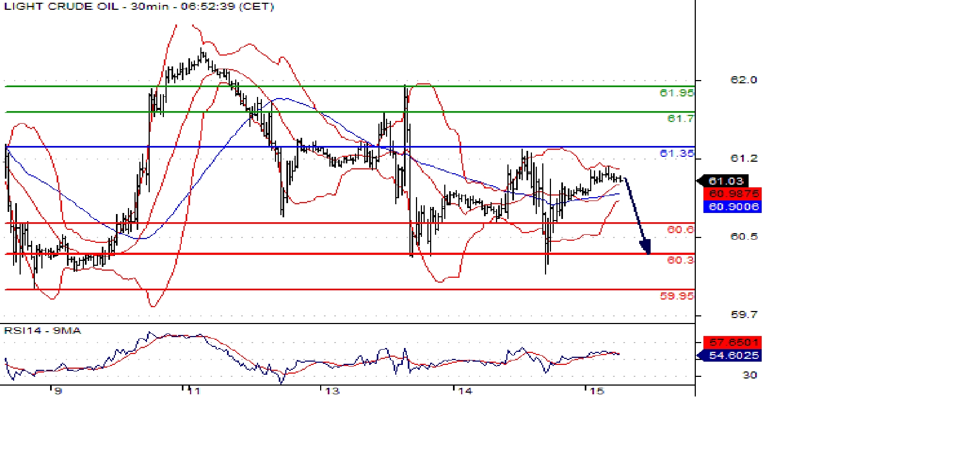Click date marker 13 on time axis
Image resolution: width=980 pixels, height=476 pixels.
332,391
